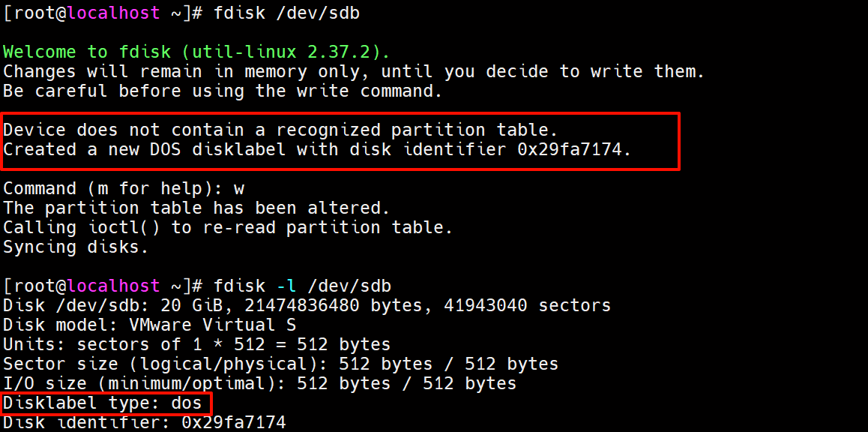
Task: Click the 'Created a new DOS disklabel' line
Action: (317, 150)
